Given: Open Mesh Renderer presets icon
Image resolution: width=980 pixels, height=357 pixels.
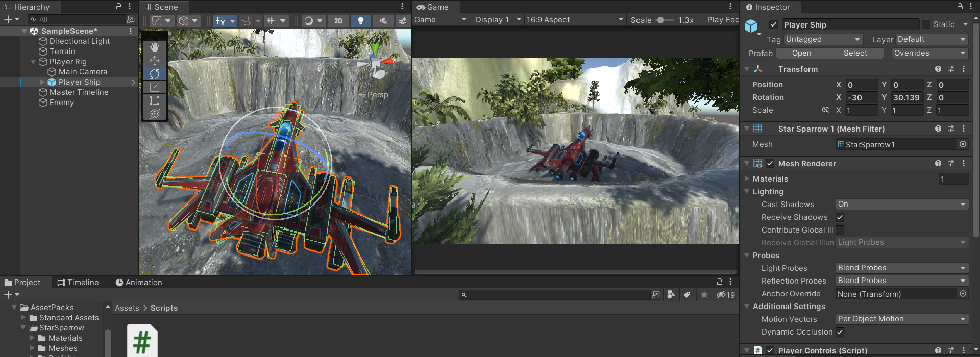Looking at the screenshot, I should click(951, 163).
